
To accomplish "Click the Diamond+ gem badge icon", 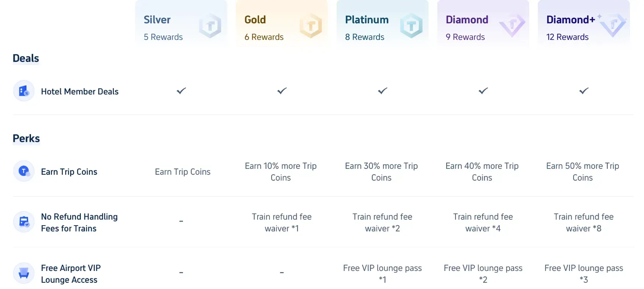I will point(613,26).
